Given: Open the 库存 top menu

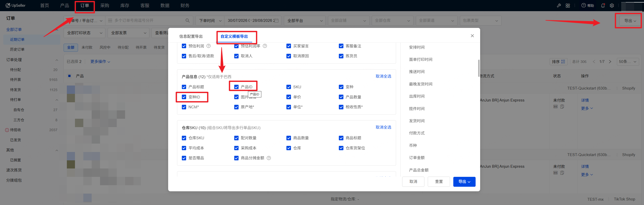Looking at the screenshot, I should click(125, 6).
